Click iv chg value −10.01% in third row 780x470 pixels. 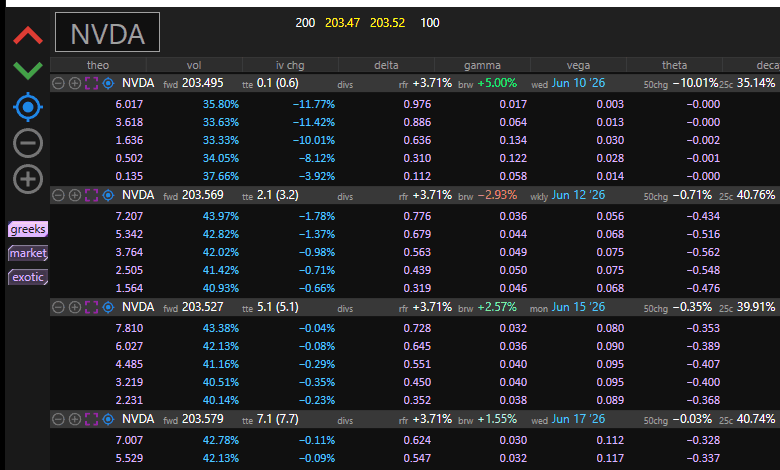pos(313,140)
